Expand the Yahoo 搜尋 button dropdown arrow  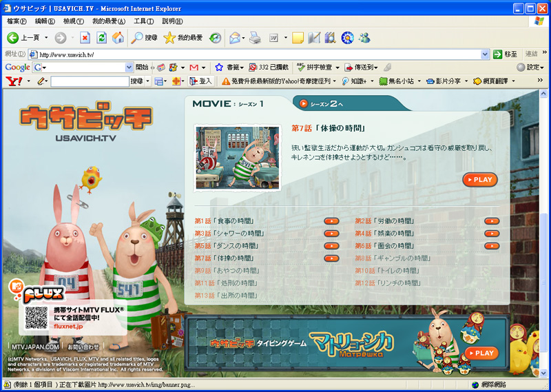coord(147,81)
